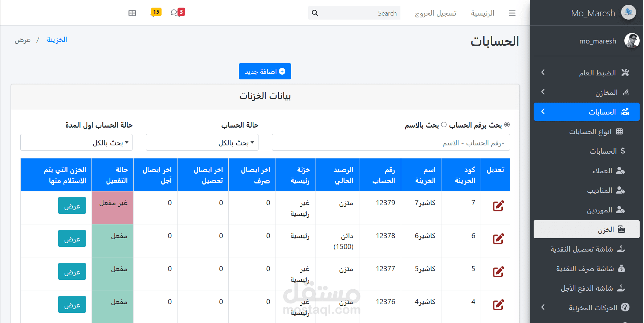Open المناديب sidebar item
The image size is (644, 323).
pyautogui.click(x=587, y=190)
